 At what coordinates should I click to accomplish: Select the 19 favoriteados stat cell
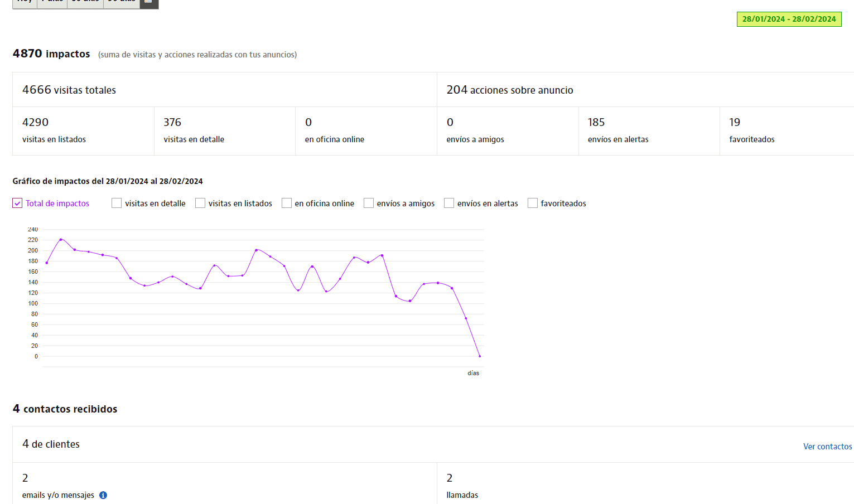(787, 130)
